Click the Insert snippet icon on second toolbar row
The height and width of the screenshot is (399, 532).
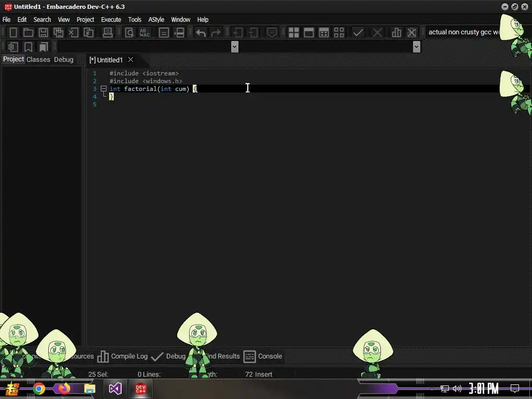pos(13,47)
